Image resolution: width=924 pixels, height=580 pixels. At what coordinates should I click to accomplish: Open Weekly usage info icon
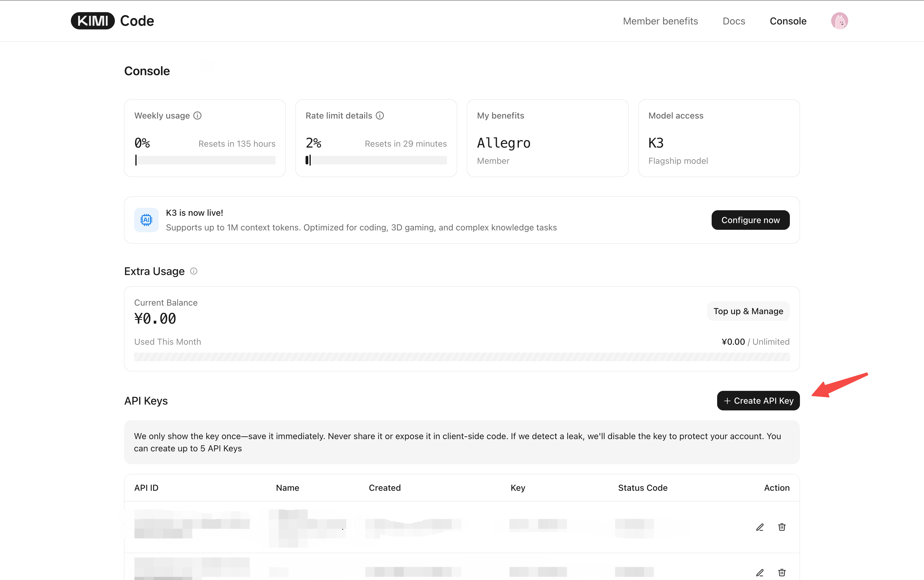tap(197, 116)
